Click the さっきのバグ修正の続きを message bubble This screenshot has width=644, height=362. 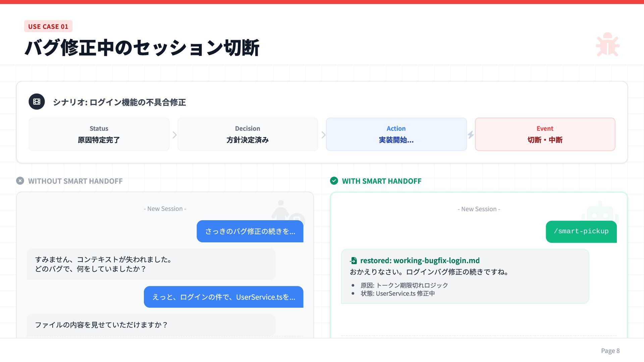coord(250,231)
